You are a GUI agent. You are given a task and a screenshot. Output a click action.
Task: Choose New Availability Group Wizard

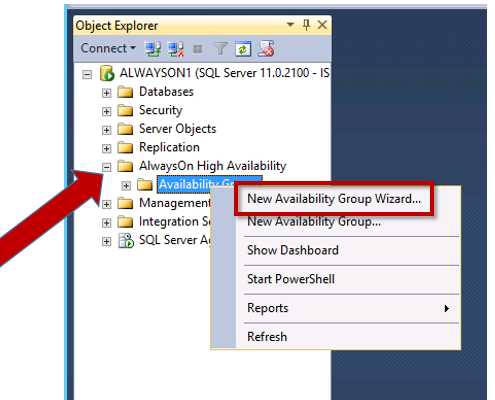pos(334,199)
